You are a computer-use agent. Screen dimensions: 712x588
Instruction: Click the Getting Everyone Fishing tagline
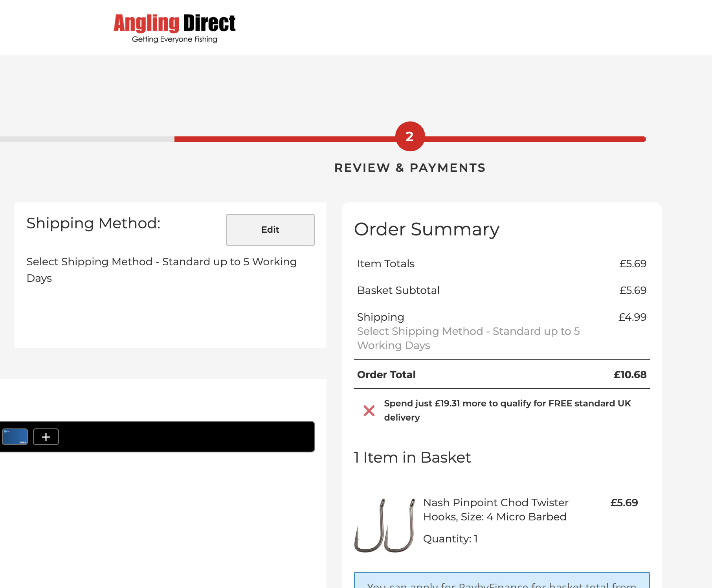point(174,39)
